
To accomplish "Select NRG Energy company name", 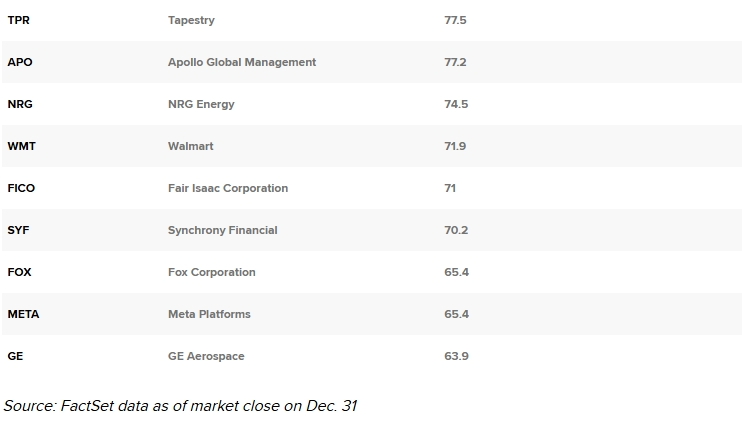I will [x=201, y=105].
